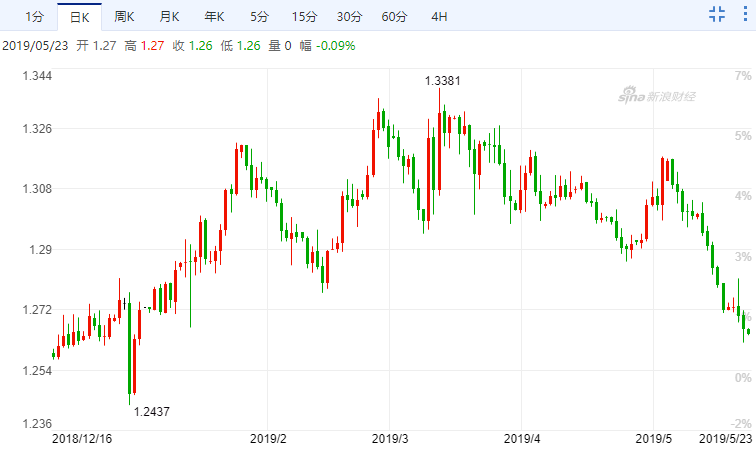The height and width of the screenshot is (452, 756).
Task: Exit fullscreen chart view icon
Action: tap(717, 14)
